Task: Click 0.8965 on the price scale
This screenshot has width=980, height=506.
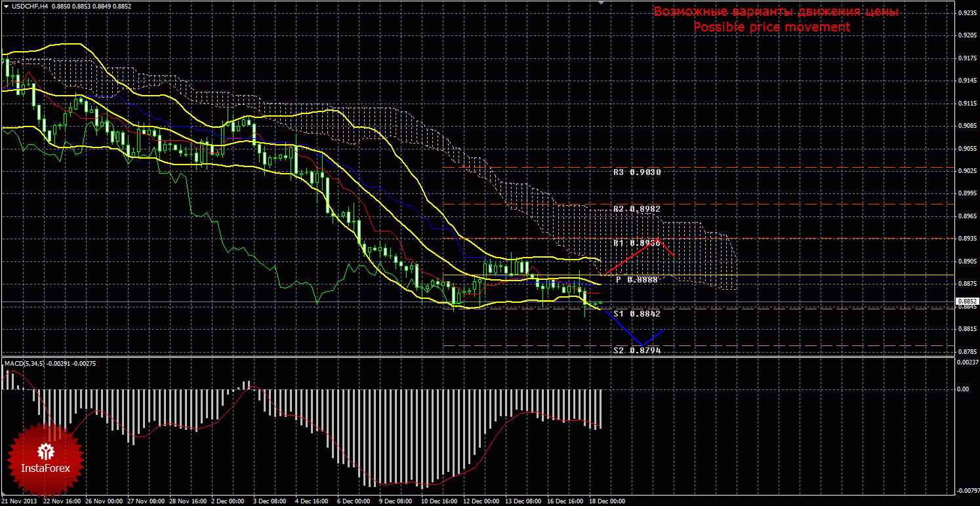Action: pyautogui.click(x=966, y=216)
